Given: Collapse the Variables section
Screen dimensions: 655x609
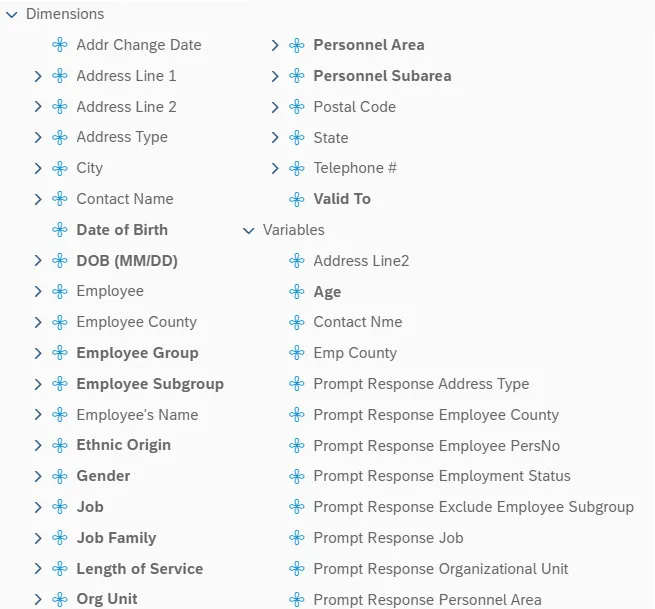Looking at the screenshot, I should coord(249,230).
